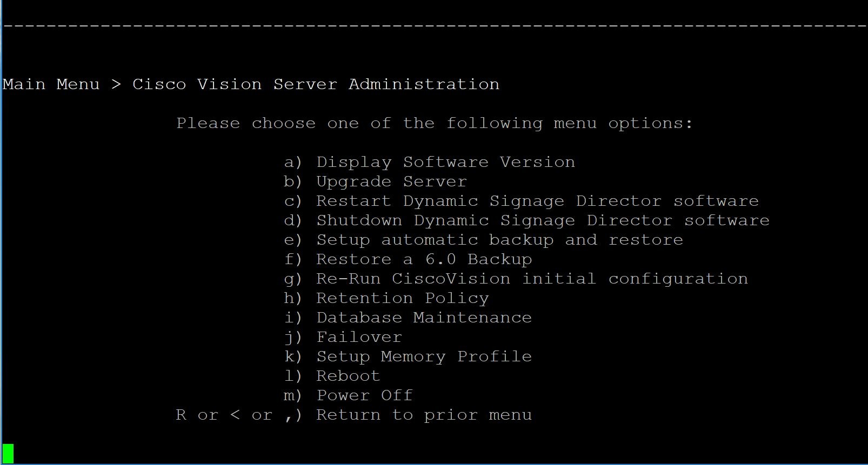
Task: Select 'Setup automatic backup and restore' option
Action: click(483, 240)
